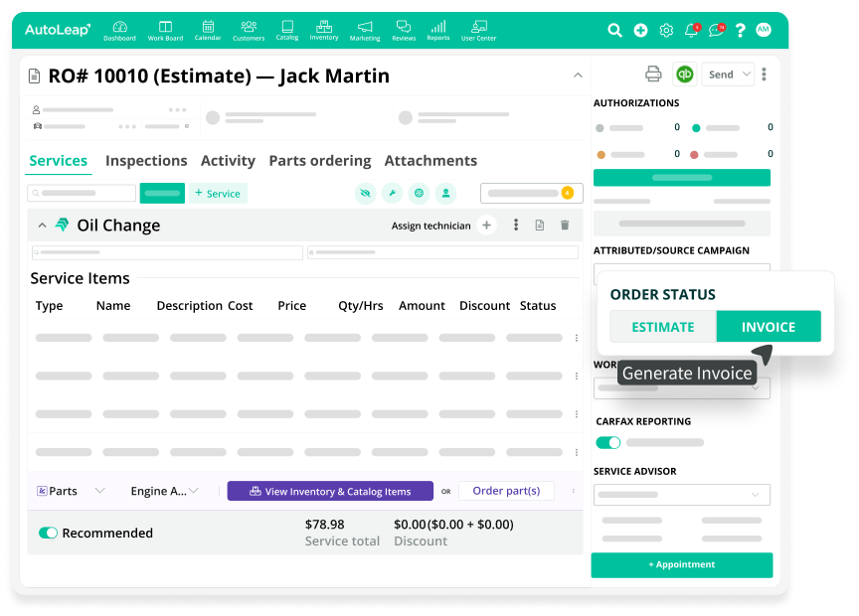This screenshot has width=859, height=616.
Task: Open the Parts ordering tab
Action: (320, 161)
